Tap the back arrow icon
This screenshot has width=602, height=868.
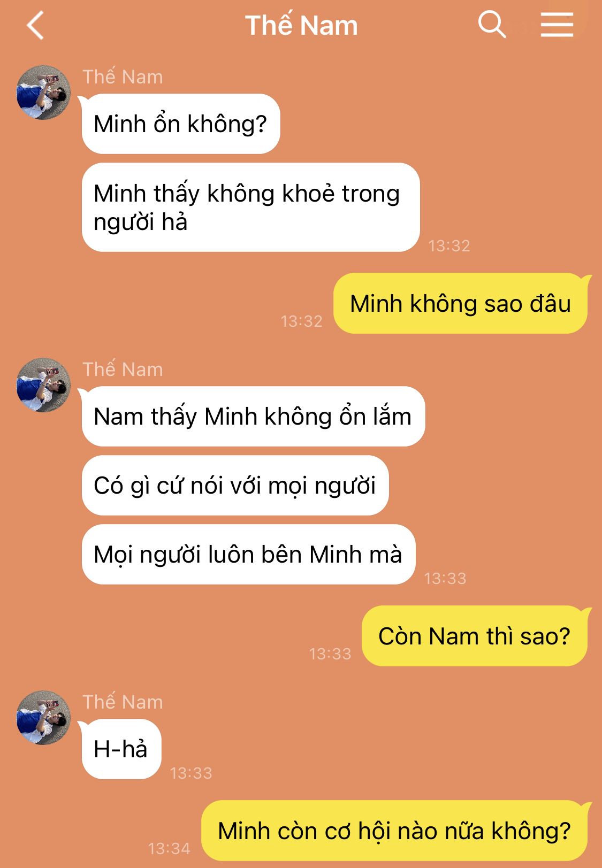[35, 26]
